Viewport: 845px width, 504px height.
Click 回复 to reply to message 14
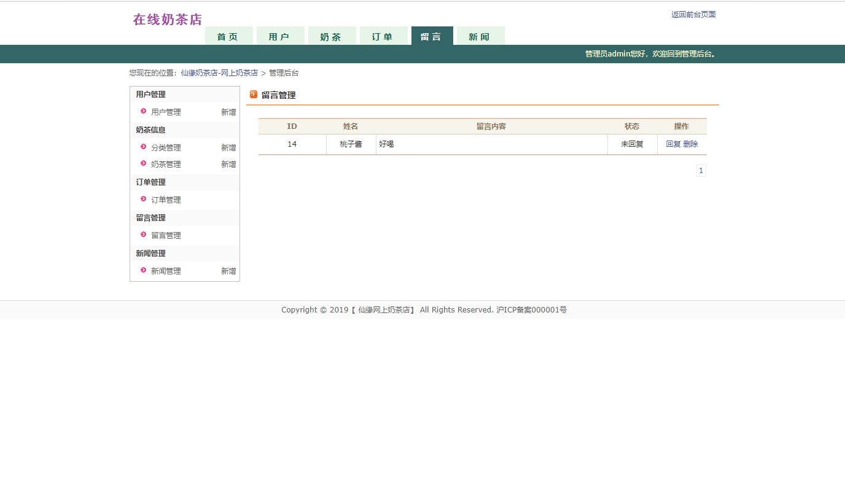674,144
